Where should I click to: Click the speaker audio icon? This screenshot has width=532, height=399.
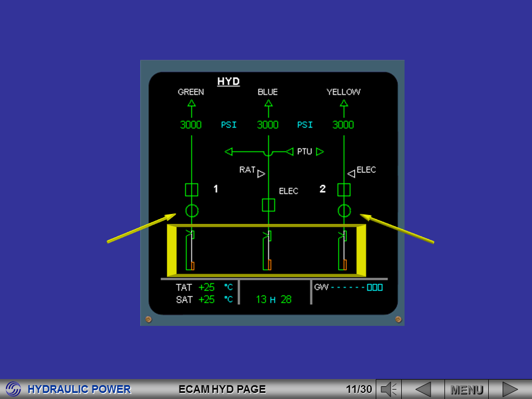tap(390, 388)
